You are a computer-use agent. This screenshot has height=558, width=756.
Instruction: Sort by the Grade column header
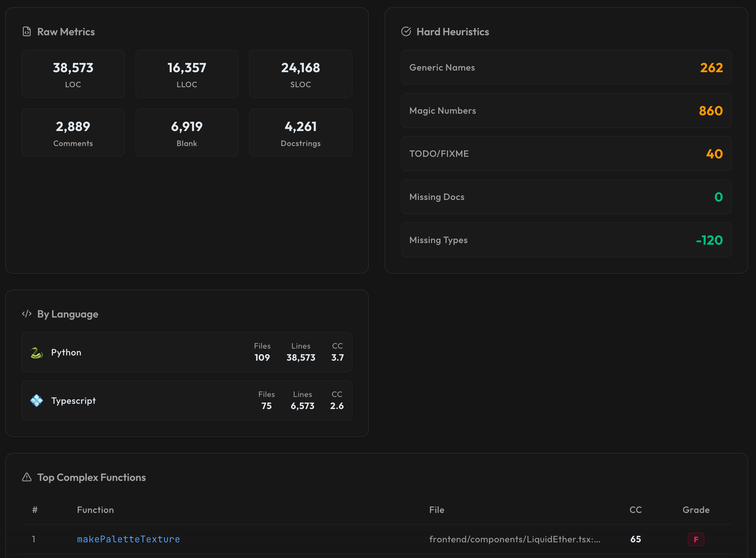(696, 510)
